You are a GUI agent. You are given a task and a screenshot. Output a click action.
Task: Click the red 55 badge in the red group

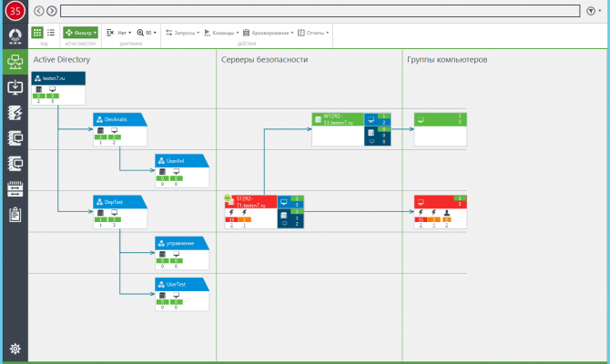(421, 219)
